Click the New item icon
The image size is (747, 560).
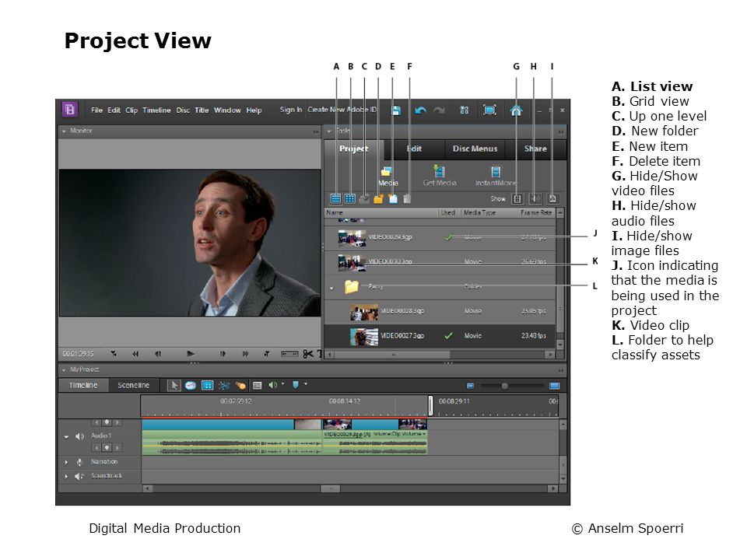pyautogui.click(x=392, y=199)
